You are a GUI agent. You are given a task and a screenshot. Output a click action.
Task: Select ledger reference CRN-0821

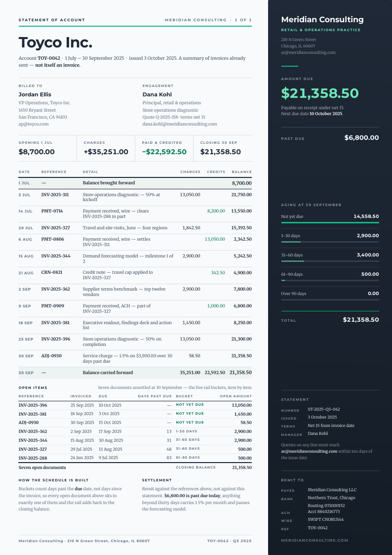pyautogui.click(x=52, y=272)
